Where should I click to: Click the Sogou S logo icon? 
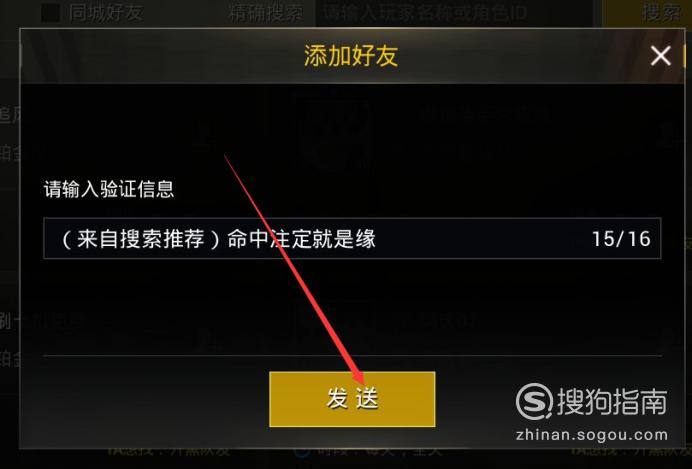coord(534,401)
